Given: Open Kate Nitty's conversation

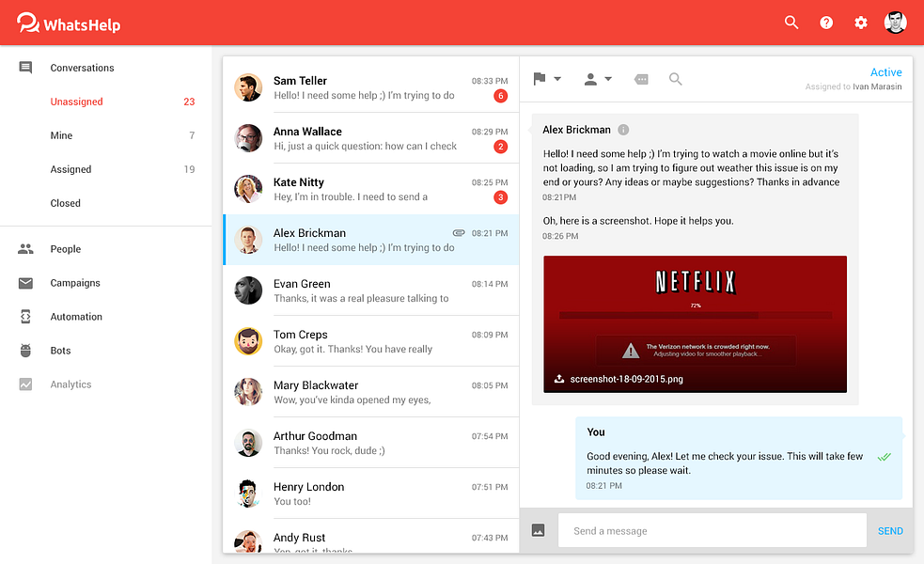Looking at the screenshot, I should point(370,189).
